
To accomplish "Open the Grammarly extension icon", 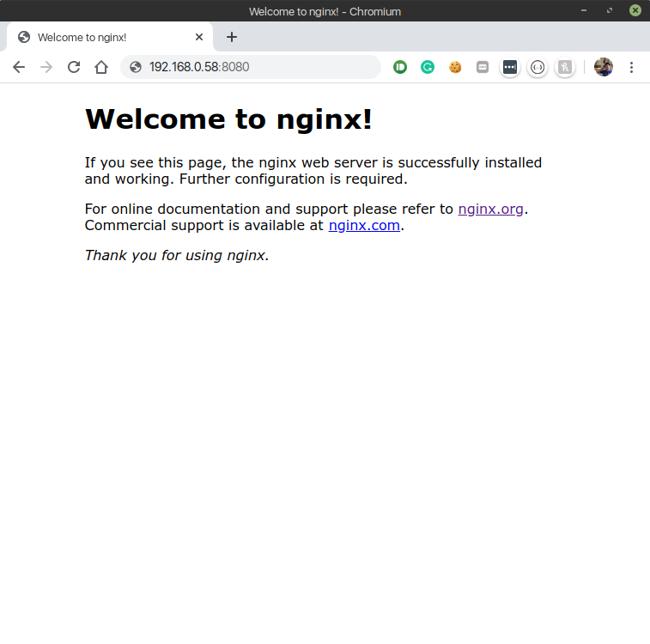I will tap(428, 67).
